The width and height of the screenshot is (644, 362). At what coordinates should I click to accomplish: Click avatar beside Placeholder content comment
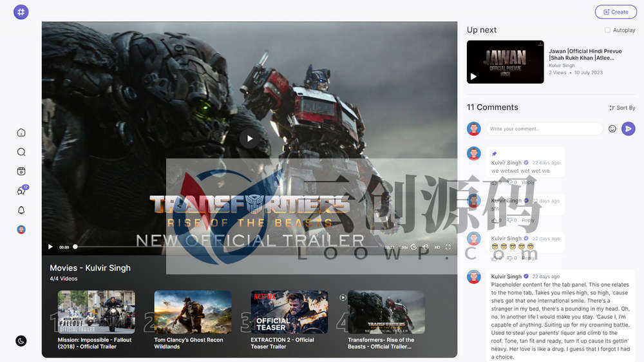coord(473,276)
